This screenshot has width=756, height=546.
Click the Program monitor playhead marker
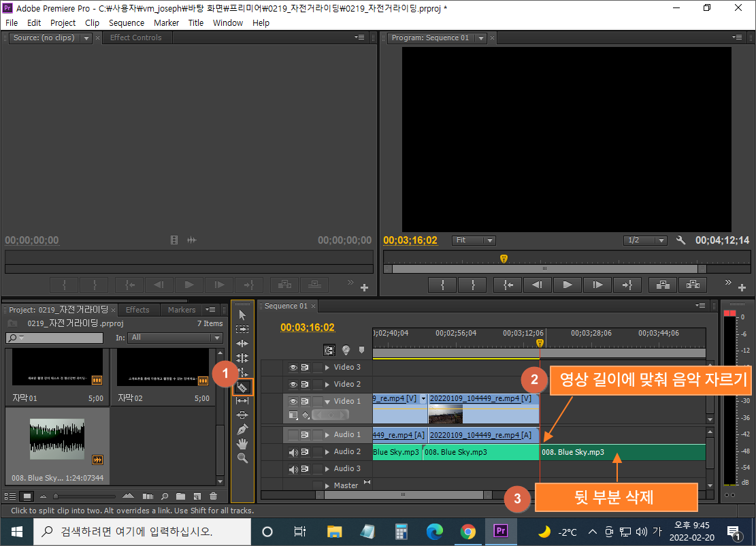(504, 259)
